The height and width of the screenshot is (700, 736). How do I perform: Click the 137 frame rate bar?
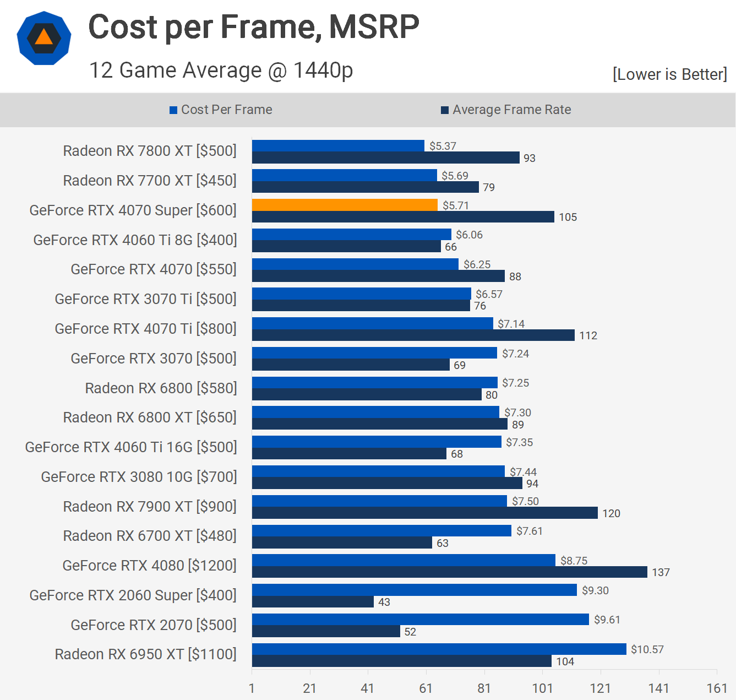[449, 572]
